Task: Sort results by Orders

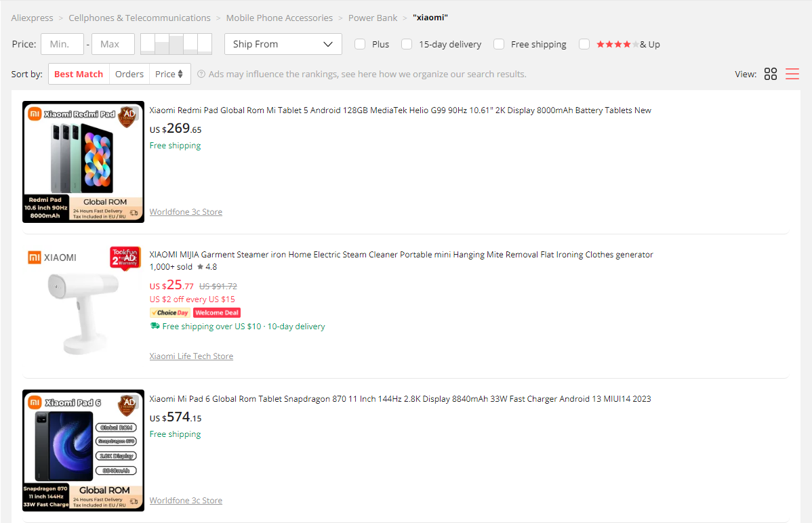Action: (x=129, y=74)
